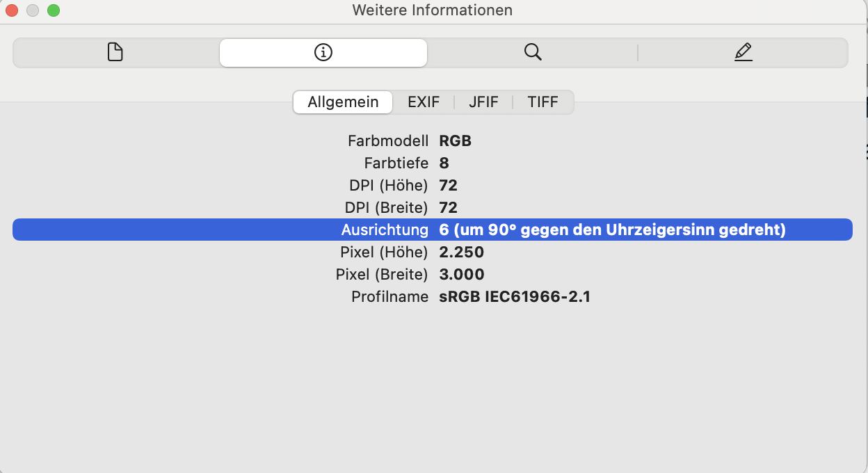Select the Pixel (Breite) 3.000 row
This screenshot has height=473, width=868.
(x=433, y=275)
